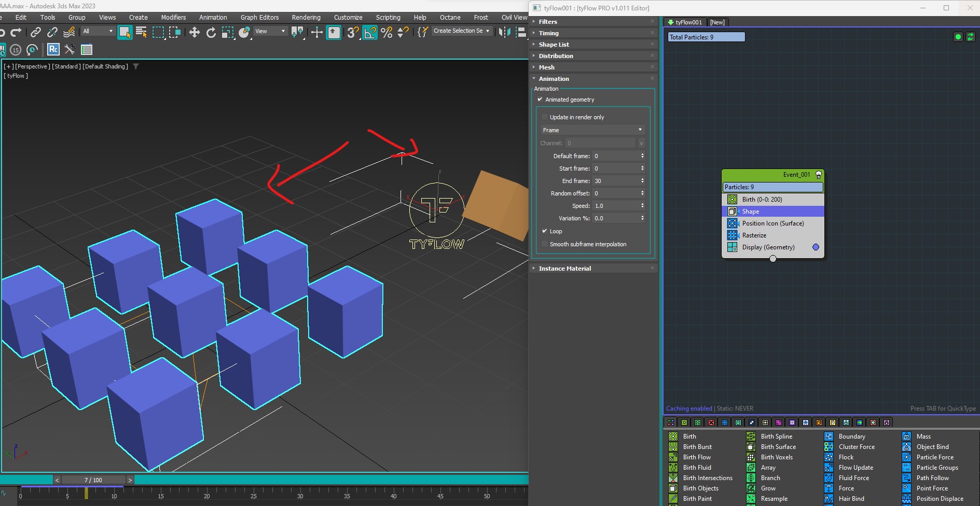The image size is (980, 506).
Task: Uncheck the Animated geometry checkbox
Action: 540,100
